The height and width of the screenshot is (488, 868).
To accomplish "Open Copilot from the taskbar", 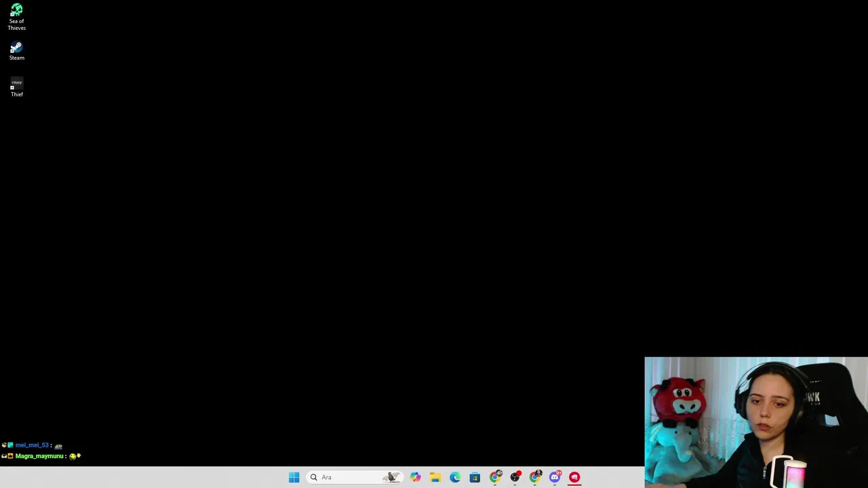I will coord(415,477).
